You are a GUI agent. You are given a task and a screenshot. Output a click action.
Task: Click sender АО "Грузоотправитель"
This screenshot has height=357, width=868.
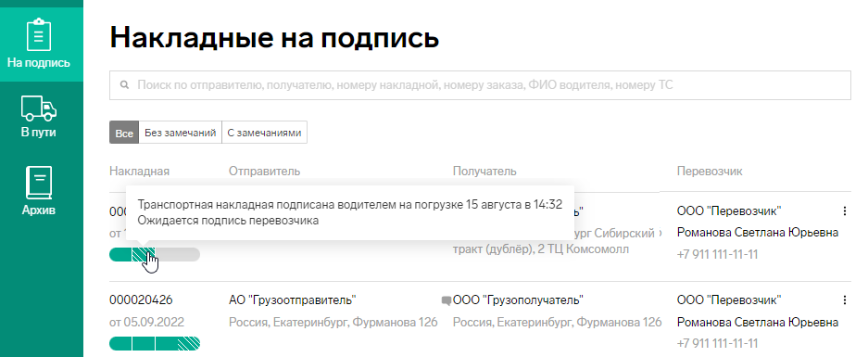pos(293,300)
